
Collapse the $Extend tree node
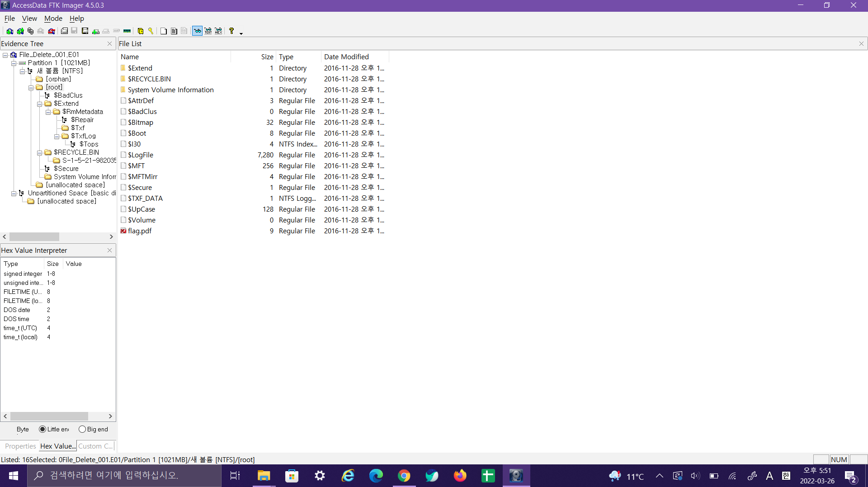coord(40,104)
